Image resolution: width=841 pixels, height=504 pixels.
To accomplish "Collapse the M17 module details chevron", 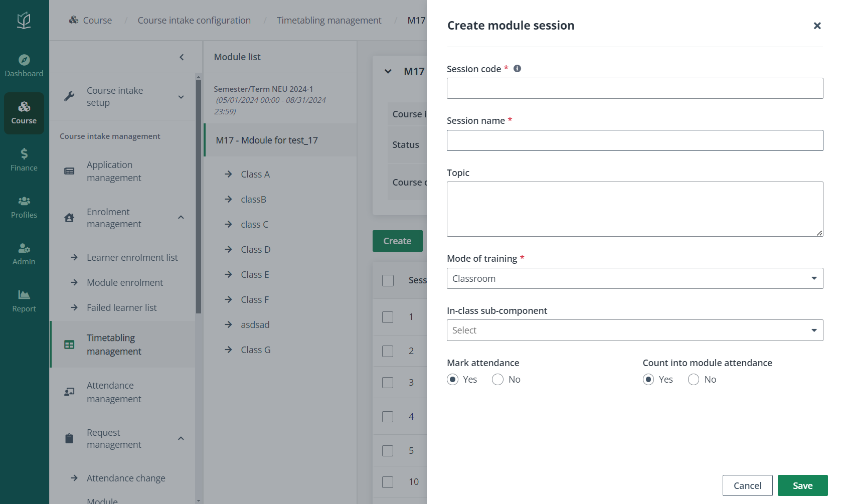I will [x=388, y=71].
